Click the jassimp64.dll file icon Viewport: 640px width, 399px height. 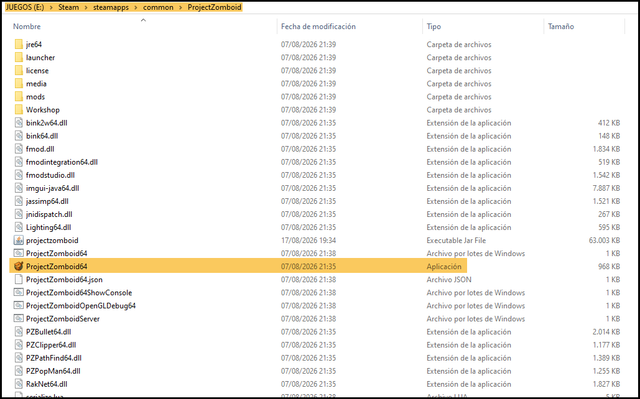(x=19, y=201)
